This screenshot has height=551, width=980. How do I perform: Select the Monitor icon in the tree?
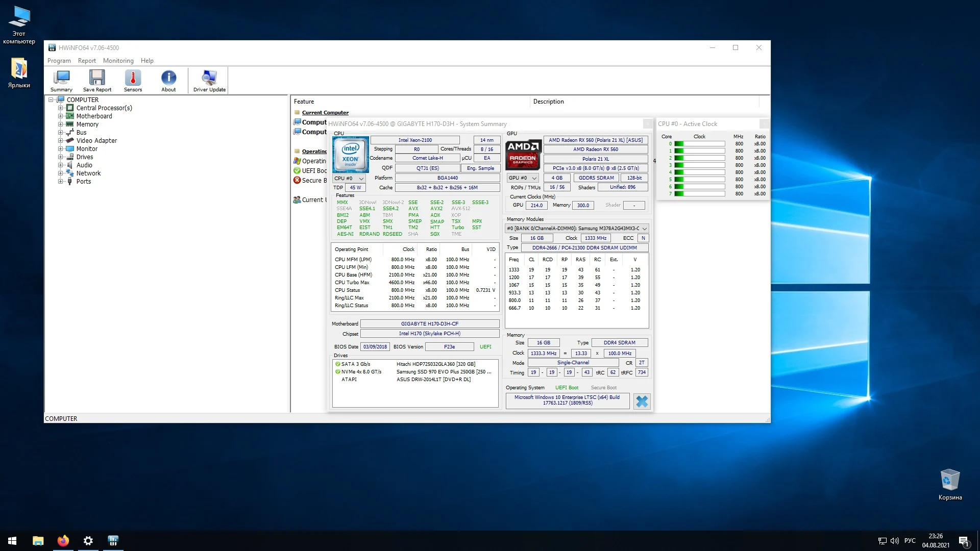point(70,149)
